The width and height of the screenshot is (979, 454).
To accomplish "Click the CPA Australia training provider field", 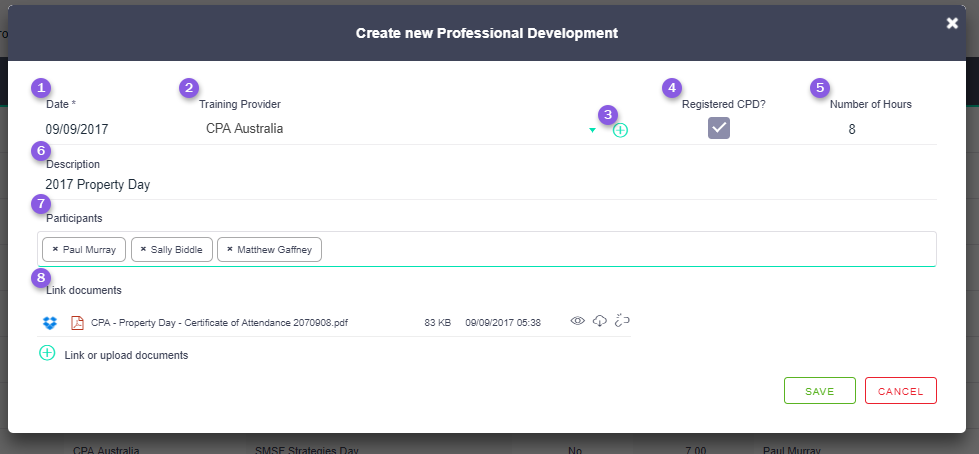I will coord(390,129).
